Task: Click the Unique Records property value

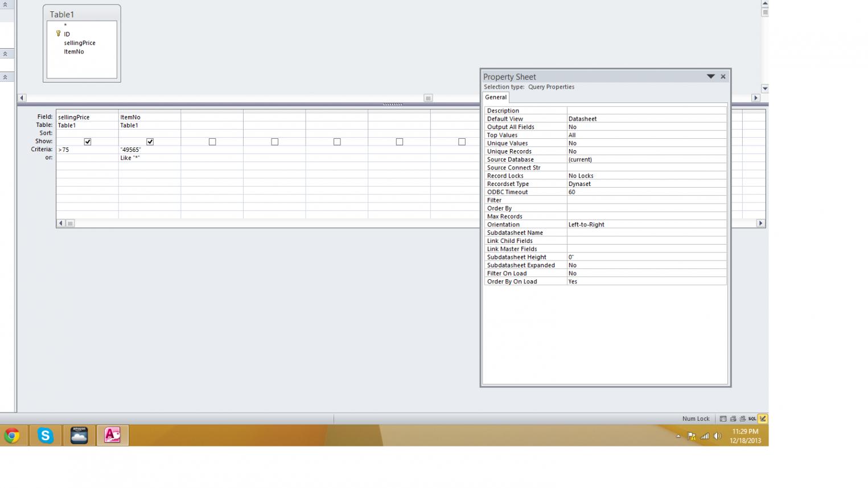Action: coord(647,151)
